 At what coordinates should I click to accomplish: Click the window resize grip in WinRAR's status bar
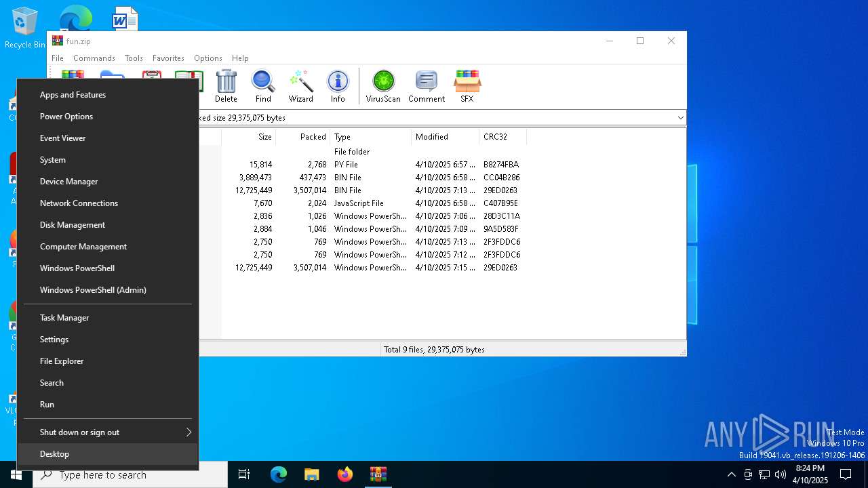(x=682, y=352)
